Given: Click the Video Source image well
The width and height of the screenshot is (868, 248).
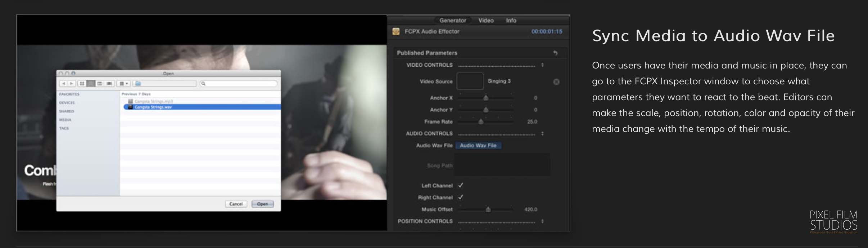Looking at the screenshot, I should (x=470, y=81).
